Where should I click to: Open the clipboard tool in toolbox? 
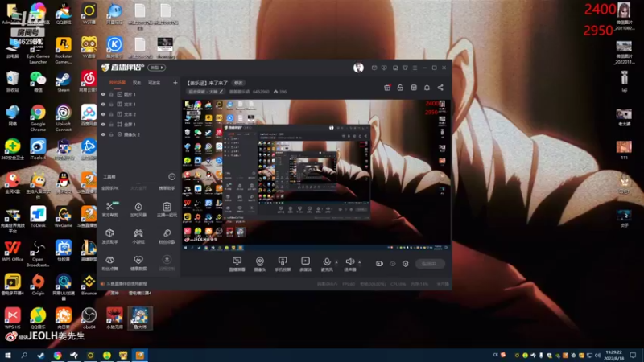(x=167, y=207)
